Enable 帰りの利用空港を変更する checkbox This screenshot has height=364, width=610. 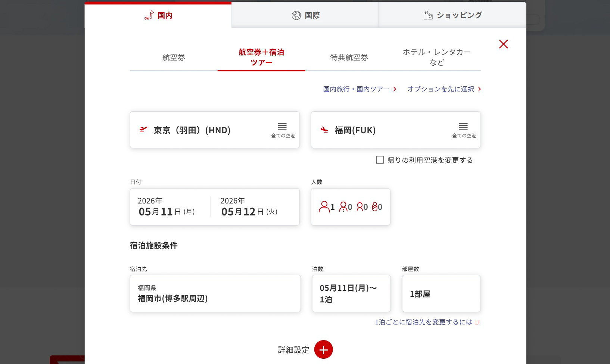tap(380, 160)
